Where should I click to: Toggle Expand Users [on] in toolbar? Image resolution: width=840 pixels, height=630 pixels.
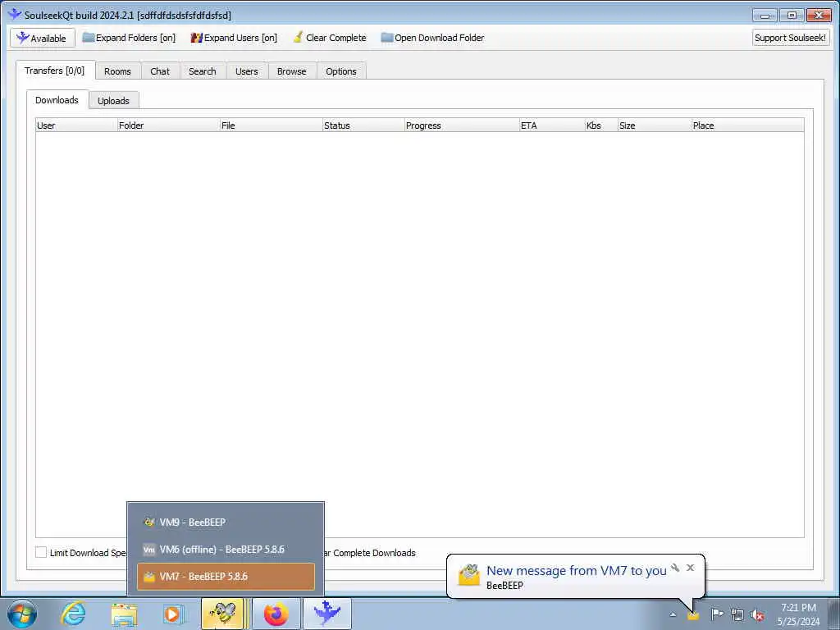point(234,38)
